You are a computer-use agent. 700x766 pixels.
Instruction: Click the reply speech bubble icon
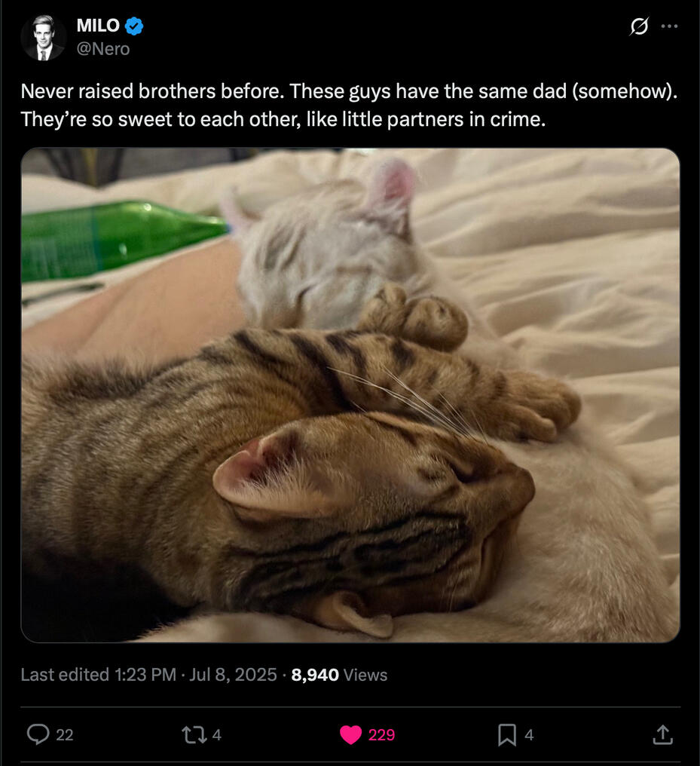(x=38, y=734)
